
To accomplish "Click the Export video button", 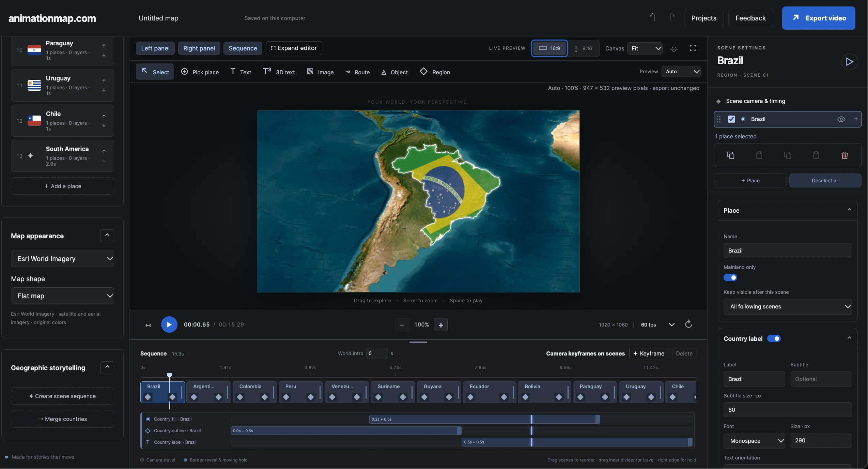I will point(818,18).
